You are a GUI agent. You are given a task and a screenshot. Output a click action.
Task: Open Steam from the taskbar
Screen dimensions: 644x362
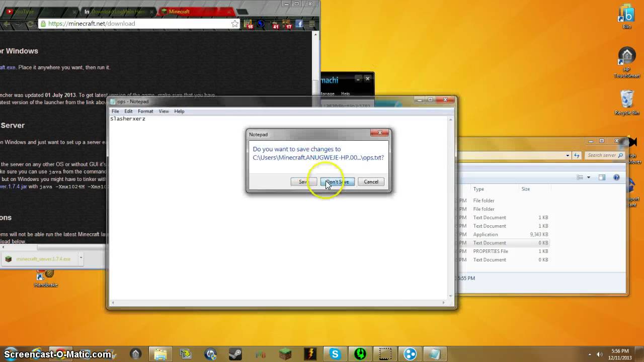pyautogui.click(x=235, y=354)
